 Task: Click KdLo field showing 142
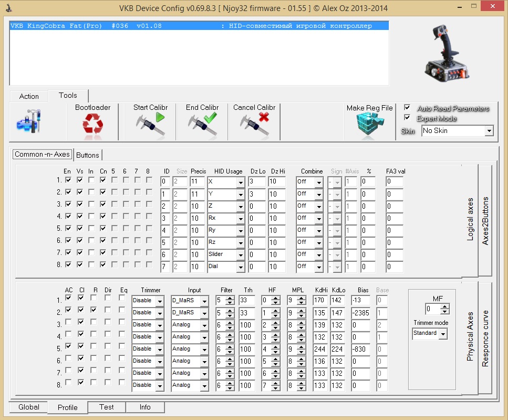pyautogui.click(x=338, y=300)
